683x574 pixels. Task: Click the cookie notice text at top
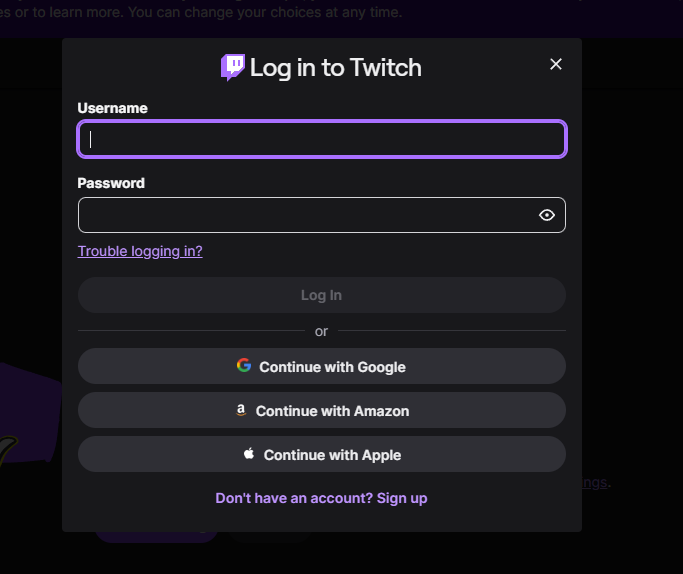pyautogui.click(x=201, y=13)
